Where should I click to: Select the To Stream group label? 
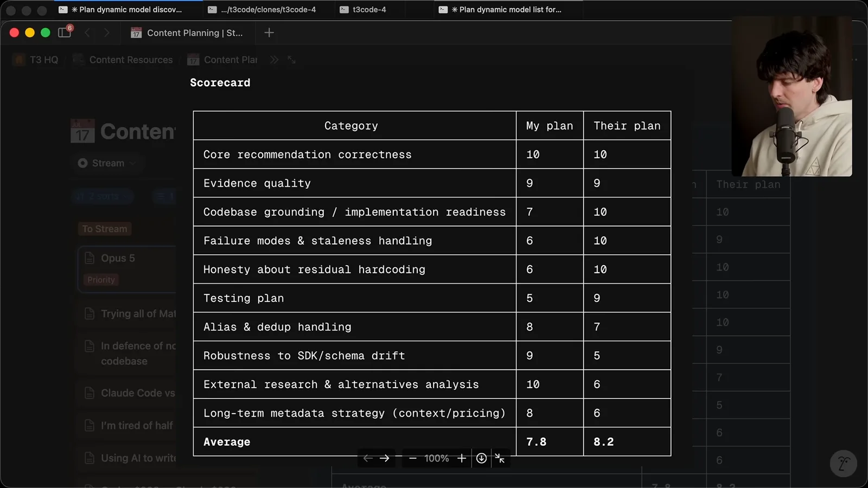105,229
